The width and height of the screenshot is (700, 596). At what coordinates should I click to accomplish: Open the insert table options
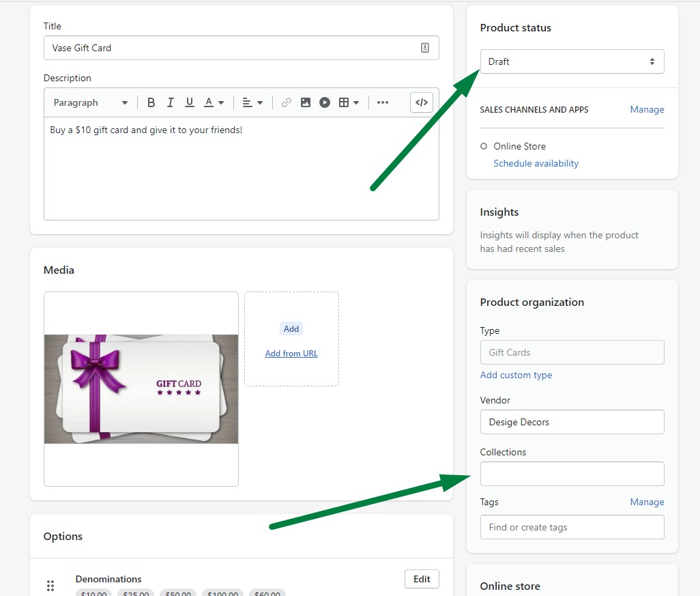coord(345,102)
